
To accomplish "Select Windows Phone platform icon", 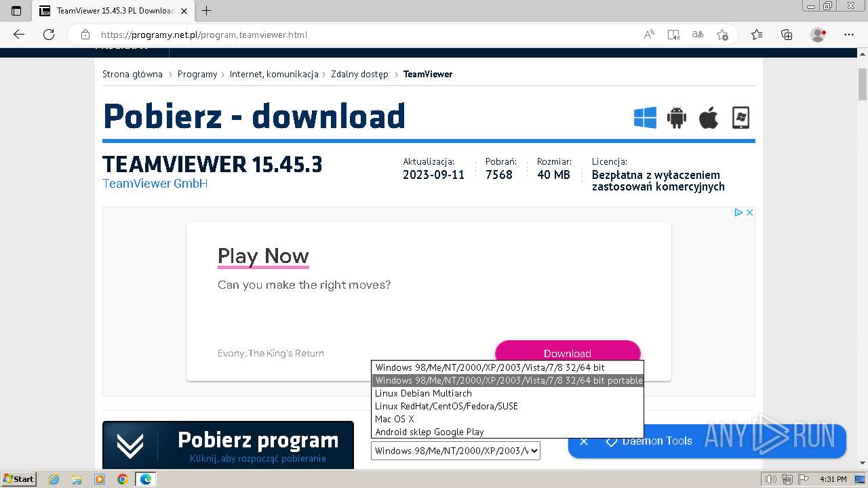I will (x=741, y=117).
